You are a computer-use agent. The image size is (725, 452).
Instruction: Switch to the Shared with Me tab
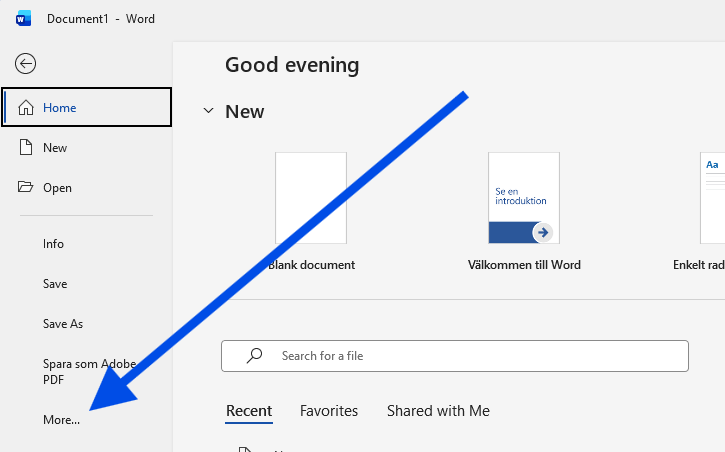click(x=438, y=411)
